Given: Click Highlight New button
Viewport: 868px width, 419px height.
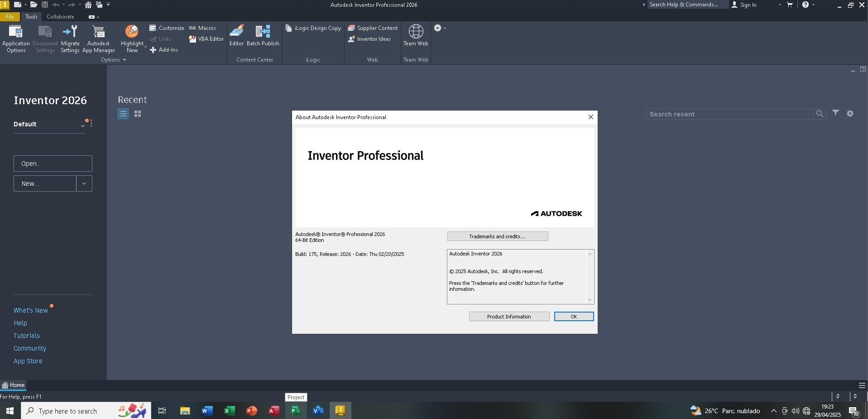Looking at the screenshot, I should point(132,39).
